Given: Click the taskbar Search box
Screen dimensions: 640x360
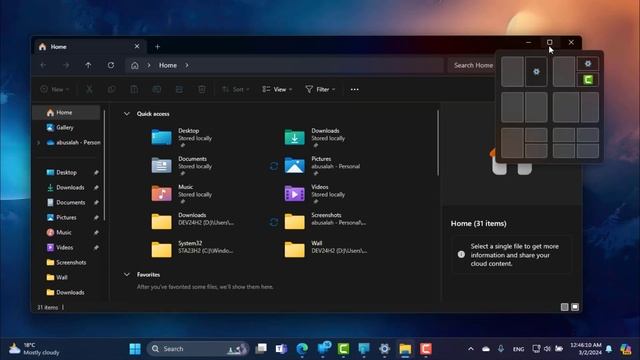Looking at the screenshot, I should coord(198,349).
